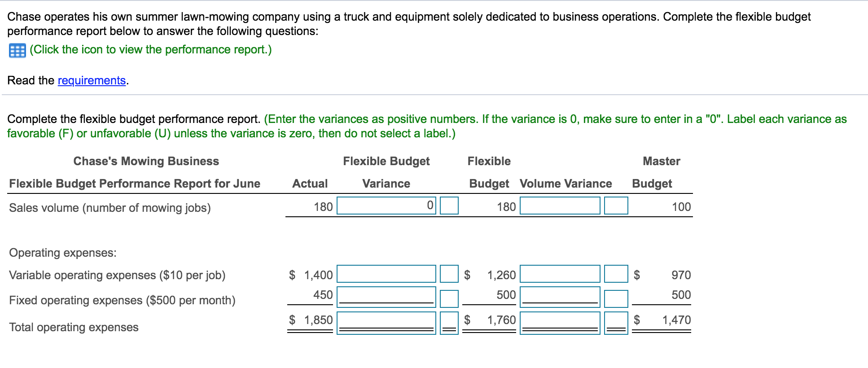Click the Master Budget variable expenses value 970
This screenshot has height=368, width=868.
pyautogui.click(x=681, y=275)
